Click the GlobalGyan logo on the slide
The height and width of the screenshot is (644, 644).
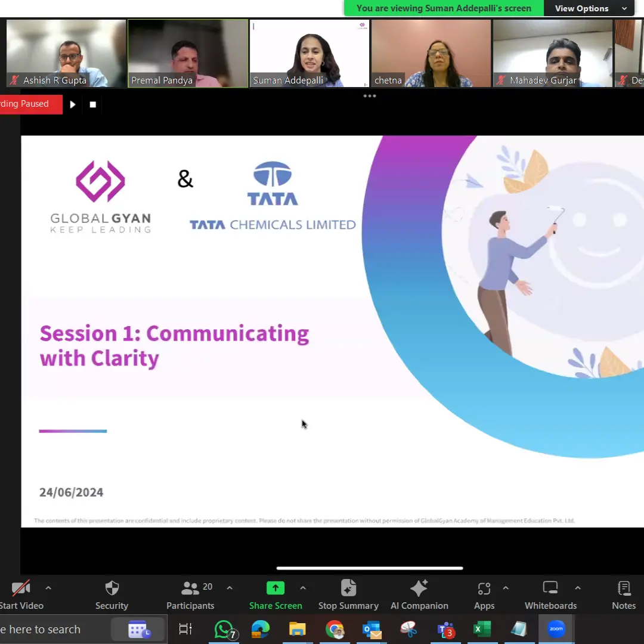101,197
